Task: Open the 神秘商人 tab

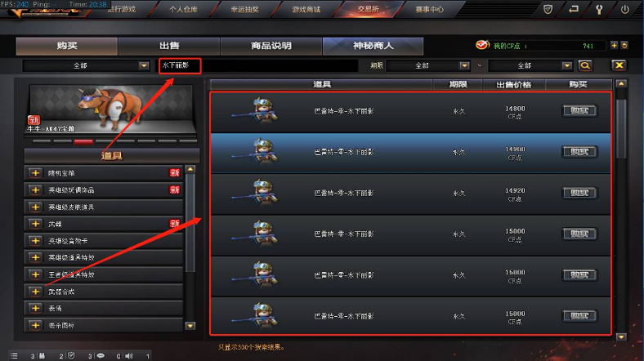Action: pyautogui.click(x=373, y=46)
